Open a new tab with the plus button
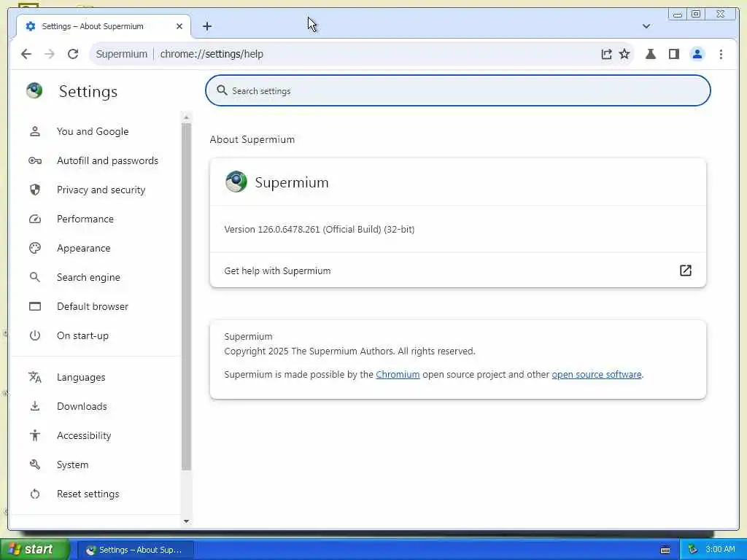This screenshot has height=560, width=747. [206, 26]
